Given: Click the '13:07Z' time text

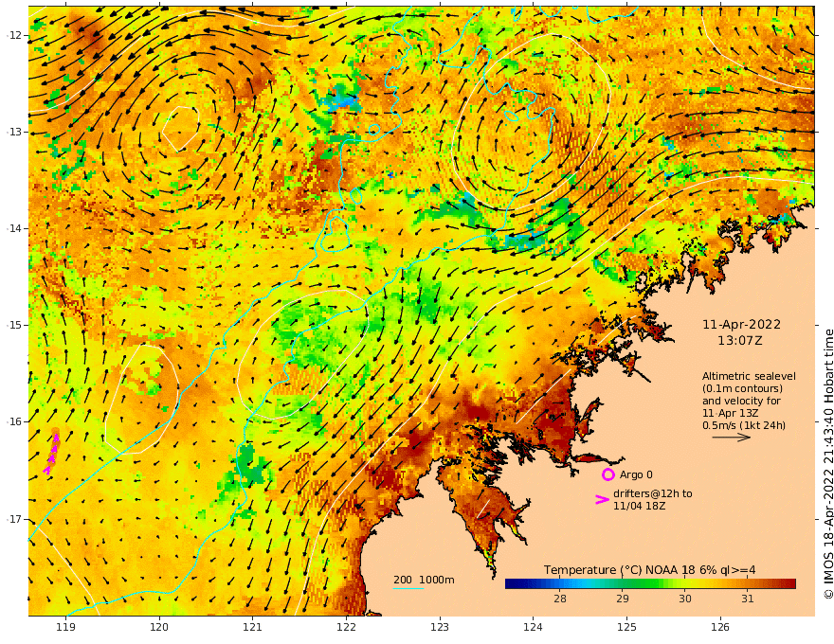Looking at the screenshot, I should [x=740, y=341].
